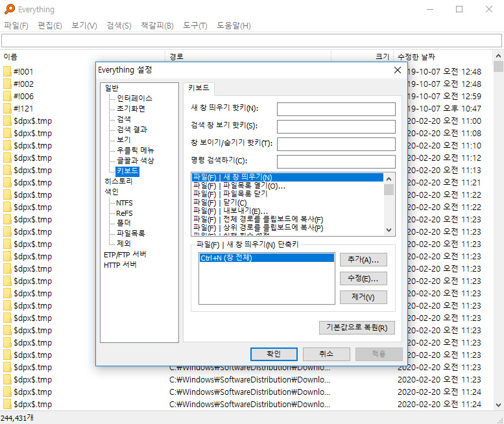Open the 도움말(H) menu

point(234,26)
